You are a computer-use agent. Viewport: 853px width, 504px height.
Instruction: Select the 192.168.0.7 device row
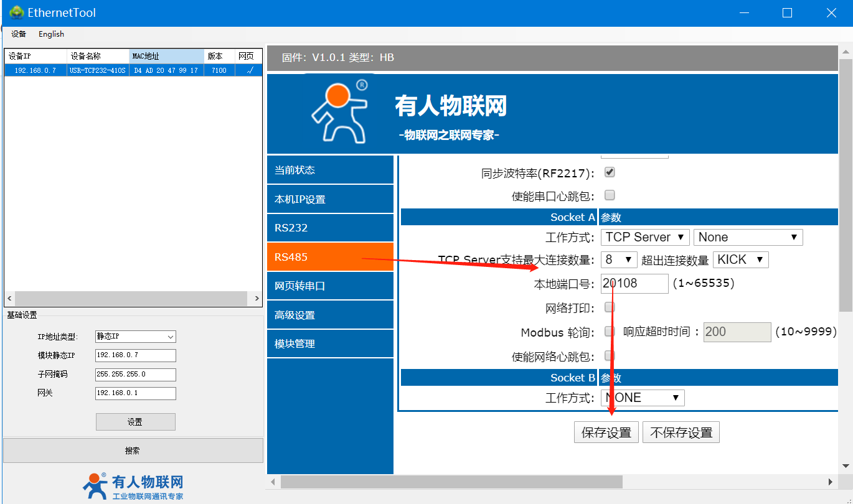[x=35, y=70]
